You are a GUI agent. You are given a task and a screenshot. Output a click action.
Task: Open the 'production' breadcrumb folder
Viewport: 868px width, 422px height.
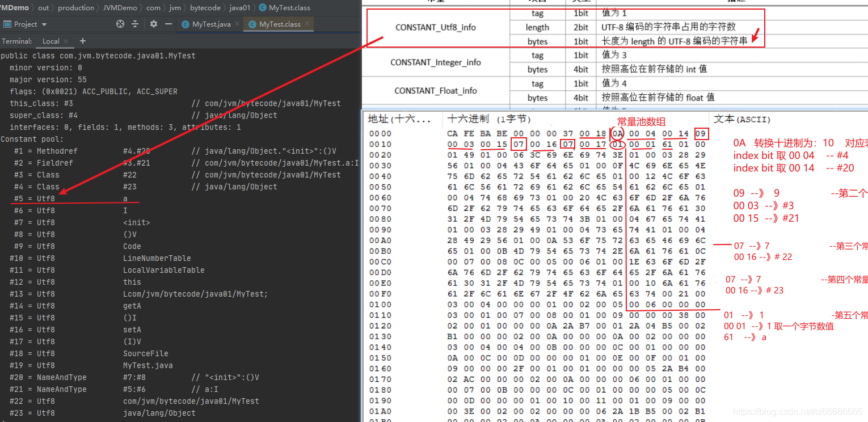click(76, 8)
